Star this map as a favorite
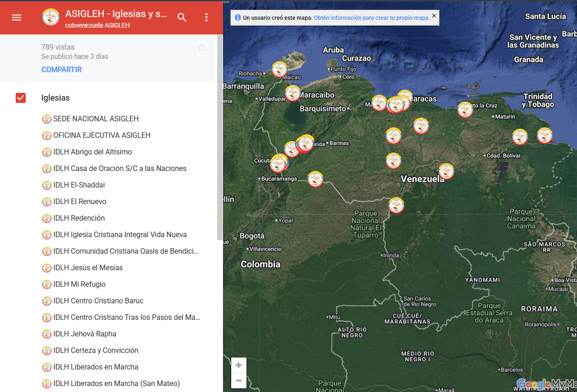 pos(201,47)
